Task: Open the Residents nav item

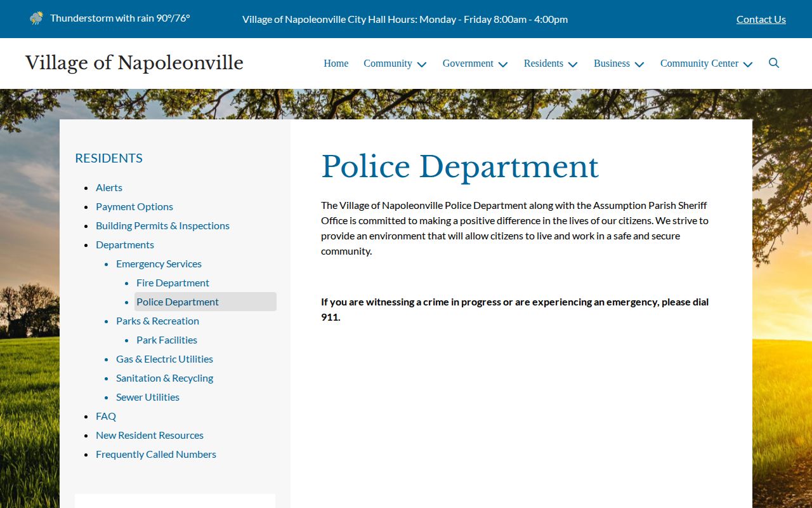Action: 543,63
